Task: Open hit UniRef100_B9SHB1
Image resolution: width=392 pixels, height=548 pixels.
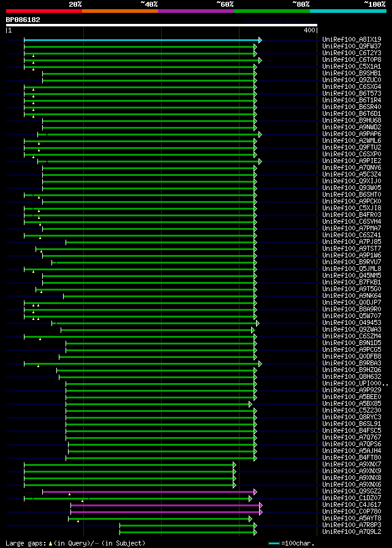Action: [352, 73]
